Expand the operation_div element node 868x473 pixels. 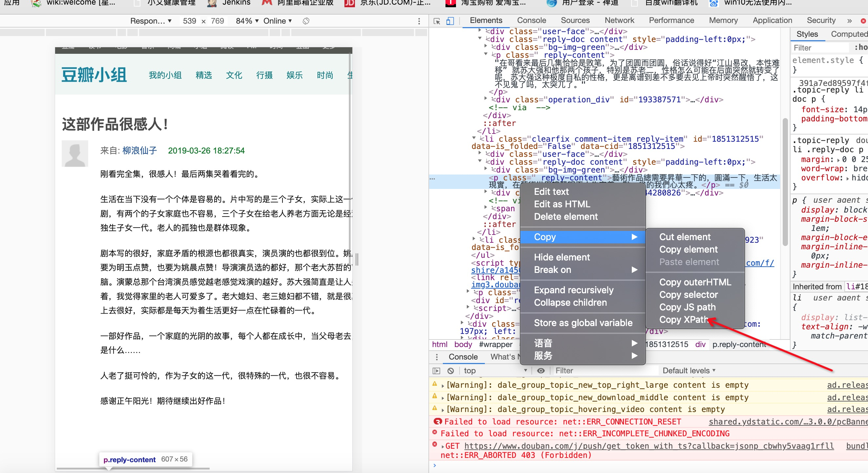(486, 99)
